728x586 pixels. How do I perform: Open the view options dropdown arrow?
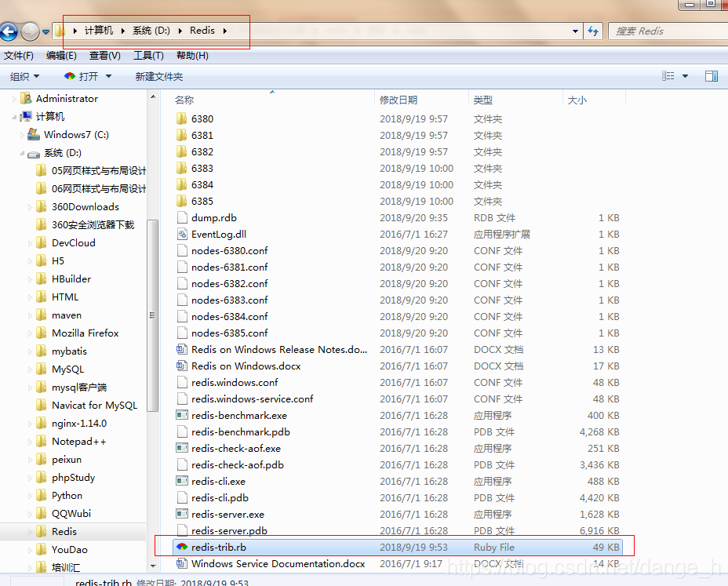686,75
